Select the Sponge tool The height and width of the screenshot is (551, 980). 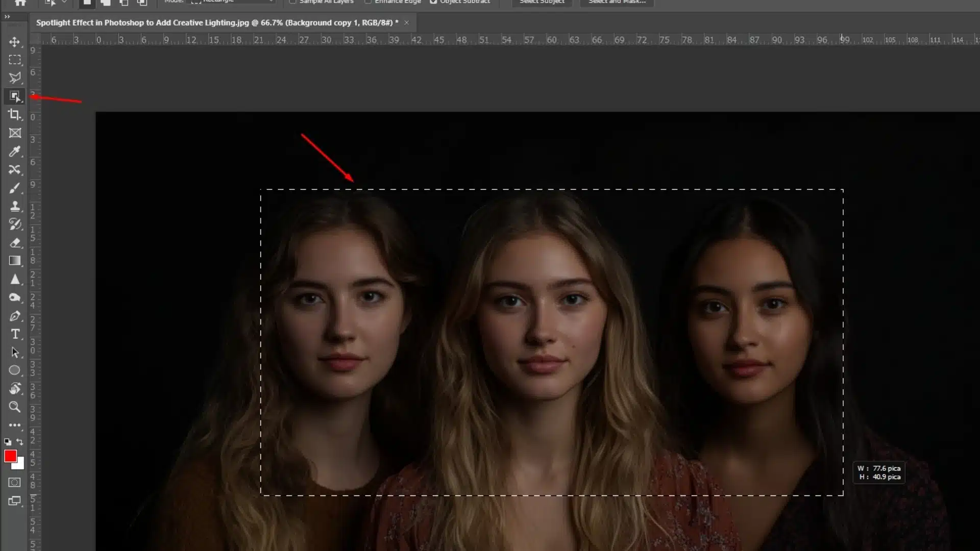tap(15, 298)
